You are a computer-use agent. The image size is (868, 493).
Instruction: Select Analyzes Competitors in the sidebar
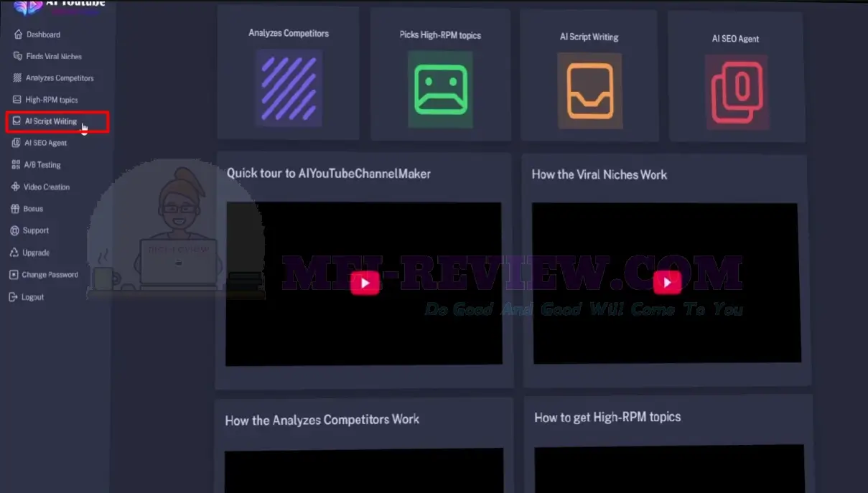(x=60, y=78)
